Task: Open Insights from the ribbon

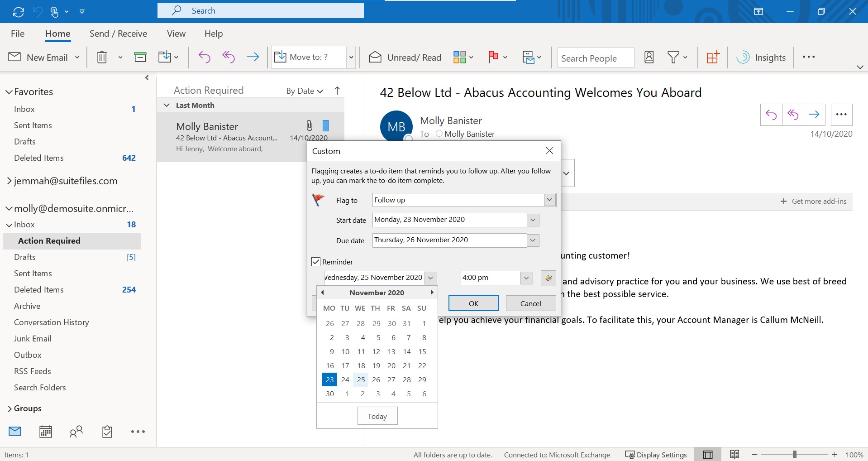Action: point(761,58)
